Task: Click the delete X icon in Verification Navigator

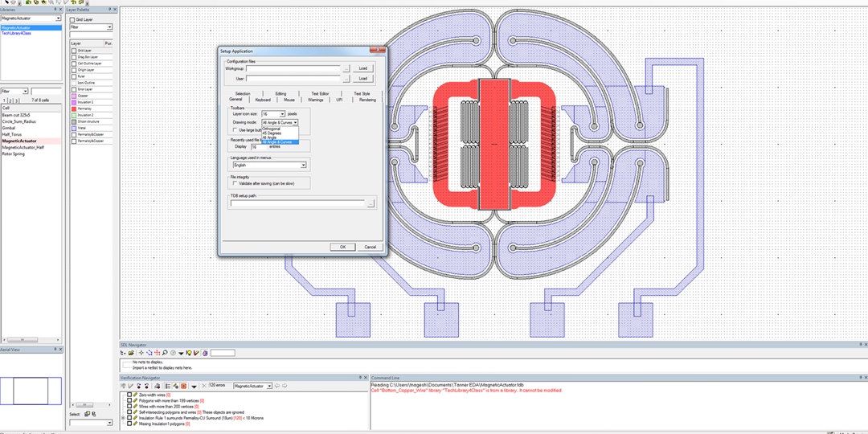Action: [203, 386]
